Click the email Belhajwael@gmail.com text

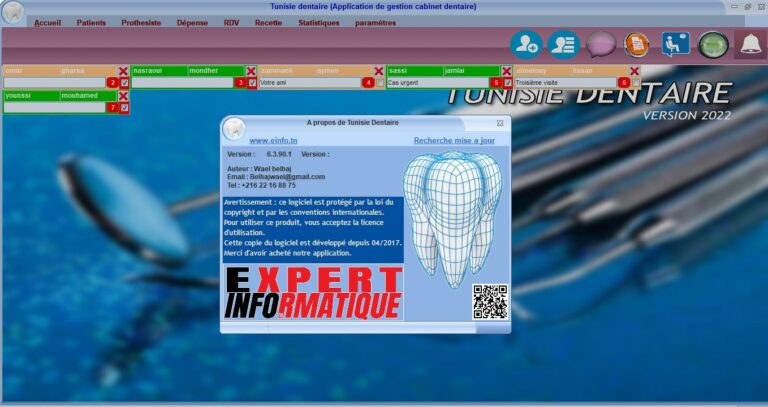(x=287, y=177)
